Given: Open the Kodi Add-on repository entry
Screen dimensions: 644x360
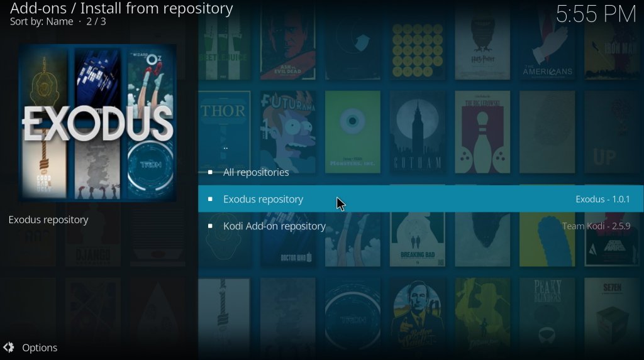Looking at the screenshot, I should click(421, 226).
